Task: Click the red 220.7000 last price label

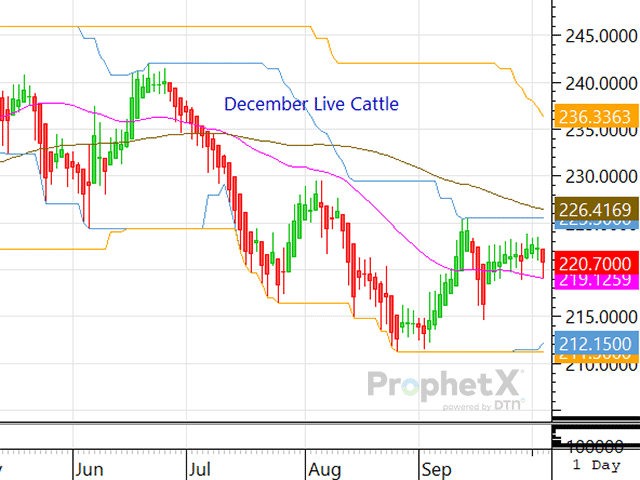Action: pos(597,264)
